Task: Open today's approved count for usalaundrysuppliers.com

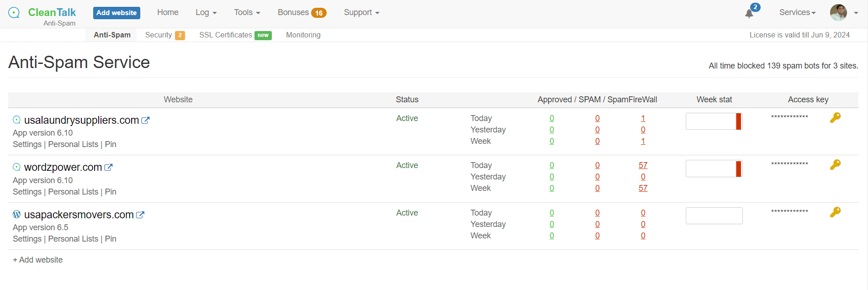Action: pyautogui.click(x=551, y=118)
